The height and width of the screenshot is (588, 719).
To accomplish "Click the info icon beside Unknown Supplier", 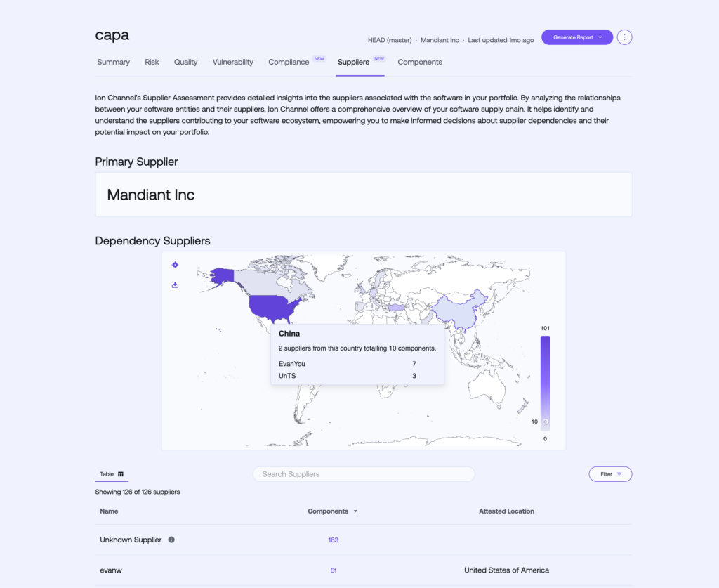I will tap(171, 540).
